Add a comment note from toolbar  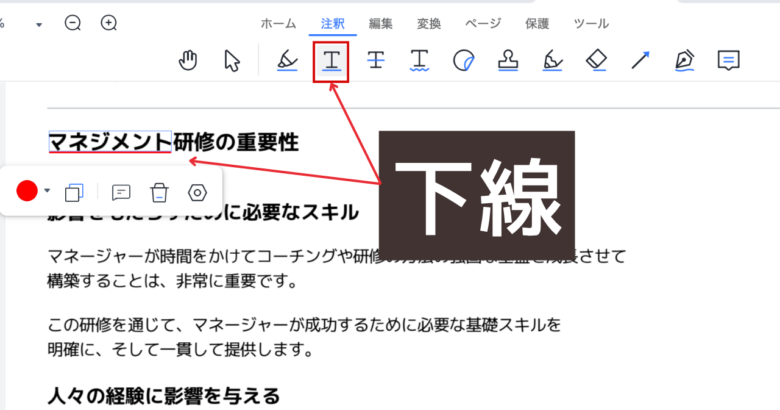[729, 61]
